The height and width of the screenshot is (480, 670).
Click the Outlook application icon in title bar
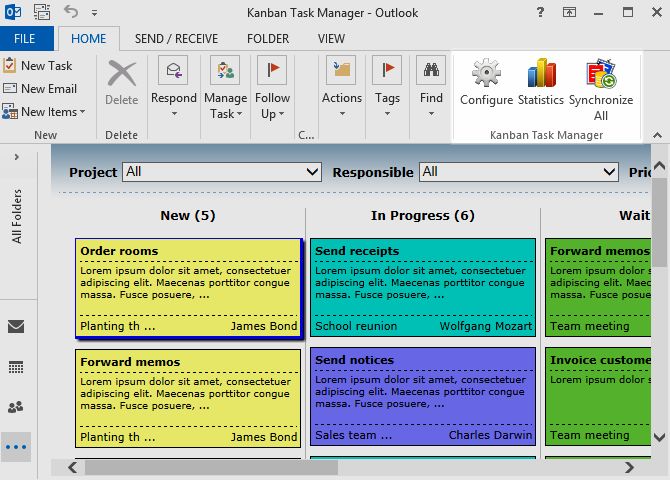pyautogui.click(x=13, y=12)
